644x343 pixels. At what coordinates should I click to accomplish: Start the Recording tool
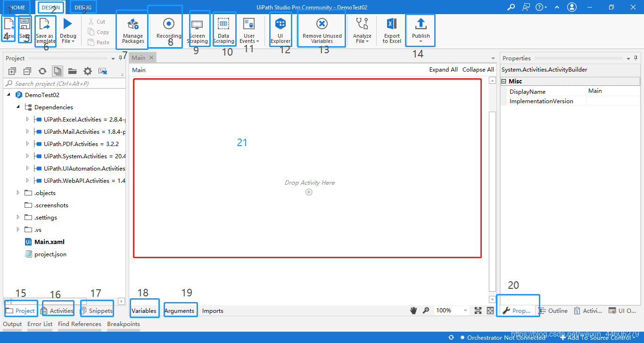pos(169,28)
